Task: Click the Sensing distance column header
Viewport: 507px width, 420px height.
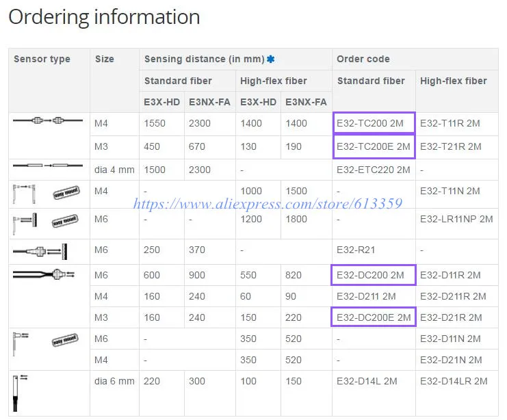Action: pyautogui.click(x=205, y=59)
